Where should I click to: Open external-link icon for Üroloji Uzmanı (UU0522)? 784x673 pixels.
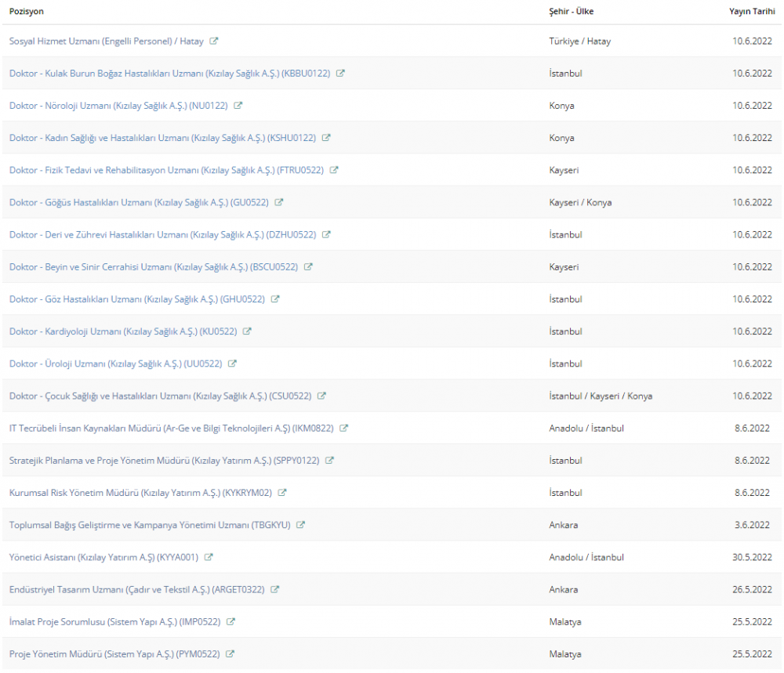pos(232,364)
